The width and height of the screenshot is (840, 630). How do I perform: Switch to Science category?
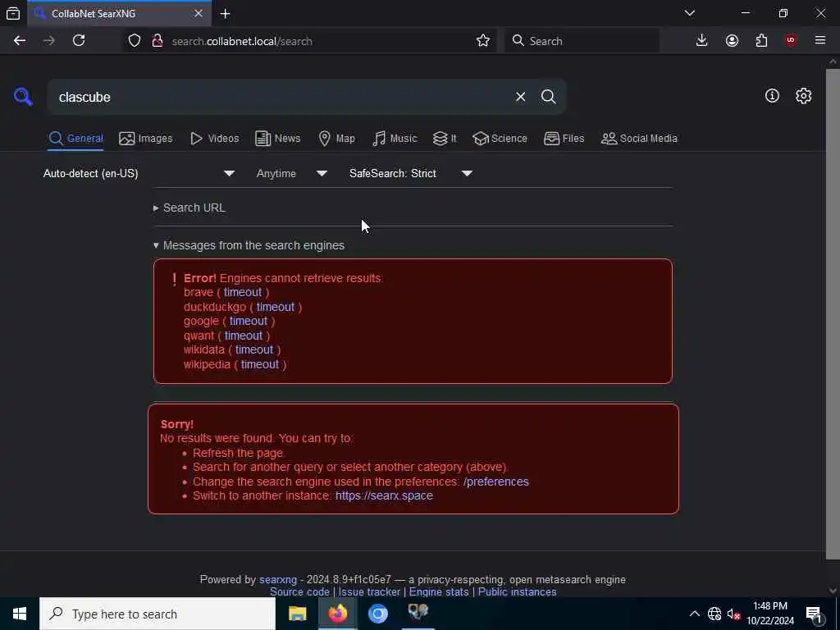(x=500, y=139)
